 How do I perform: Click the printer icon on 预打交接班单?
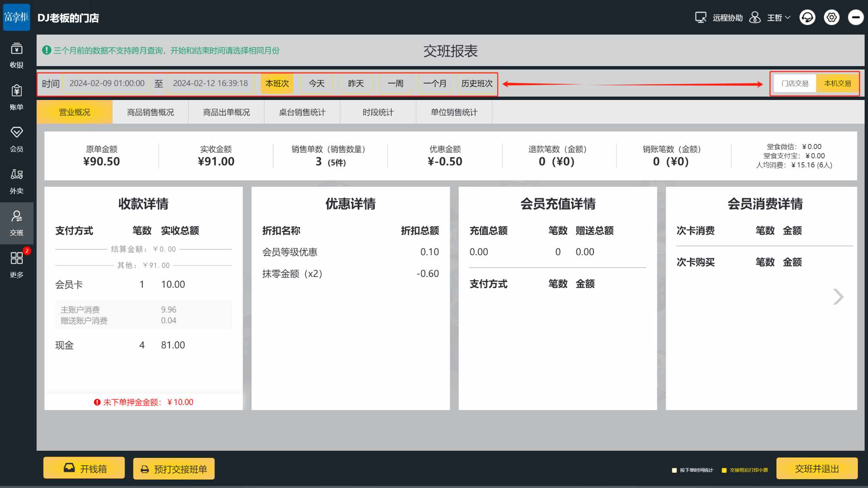click(x=145, y=469)
